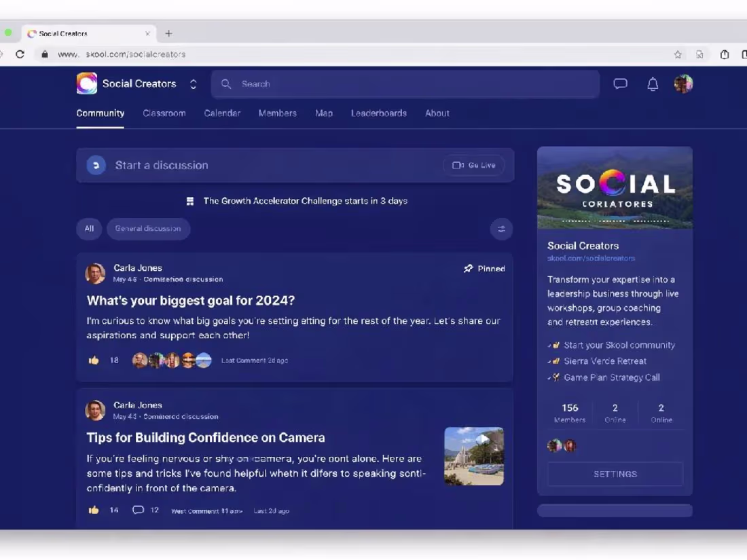Open the Calendar tab

[x=222, y=113]
